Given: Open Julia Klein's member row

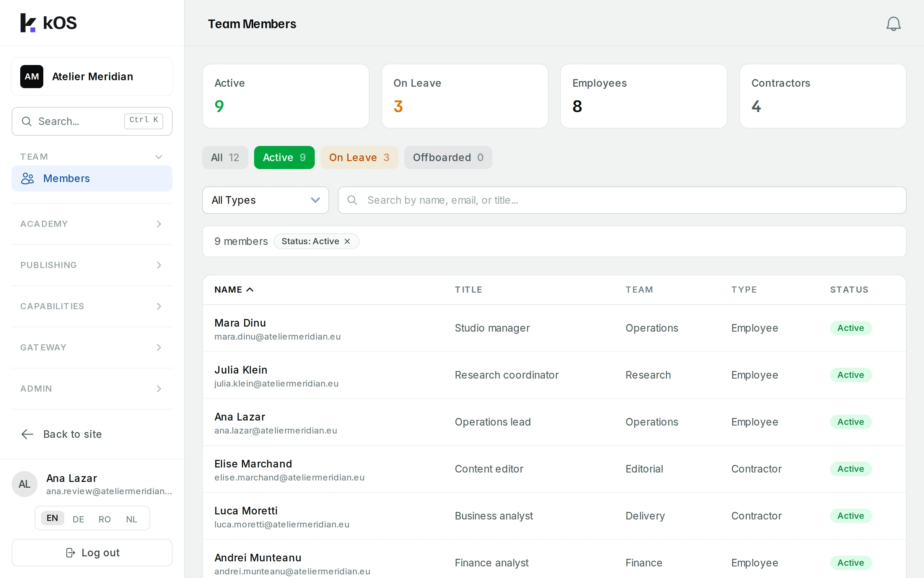Looking at the screenshot, I should [554, 375].
